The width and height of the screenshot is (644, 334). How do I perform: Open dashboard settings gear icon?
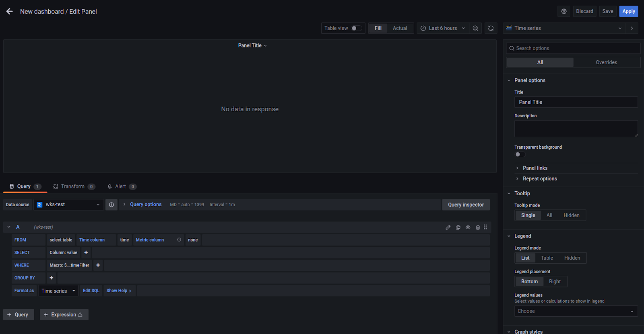(564, 11)
